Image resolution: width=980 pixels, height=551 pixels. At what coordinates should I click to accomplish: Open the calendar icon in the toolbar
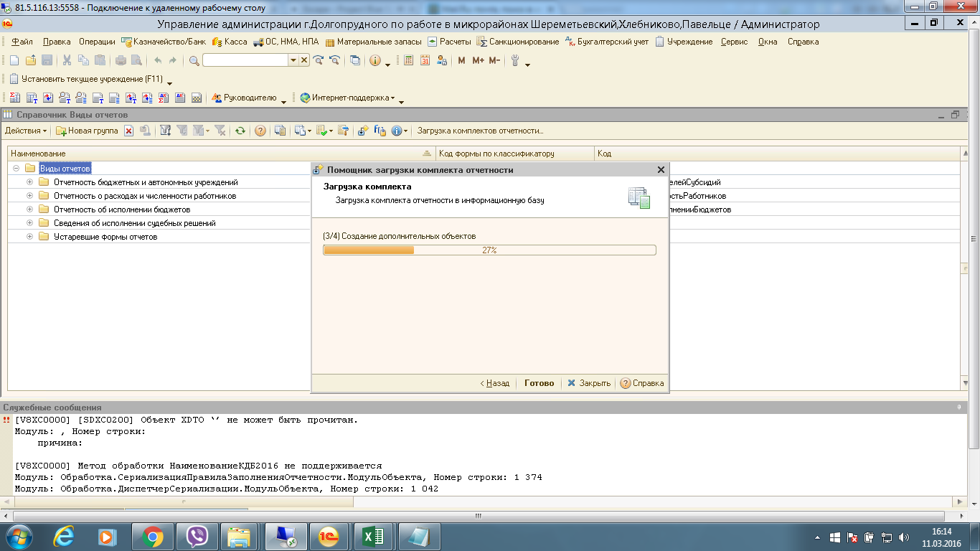[x=425, y=61]
